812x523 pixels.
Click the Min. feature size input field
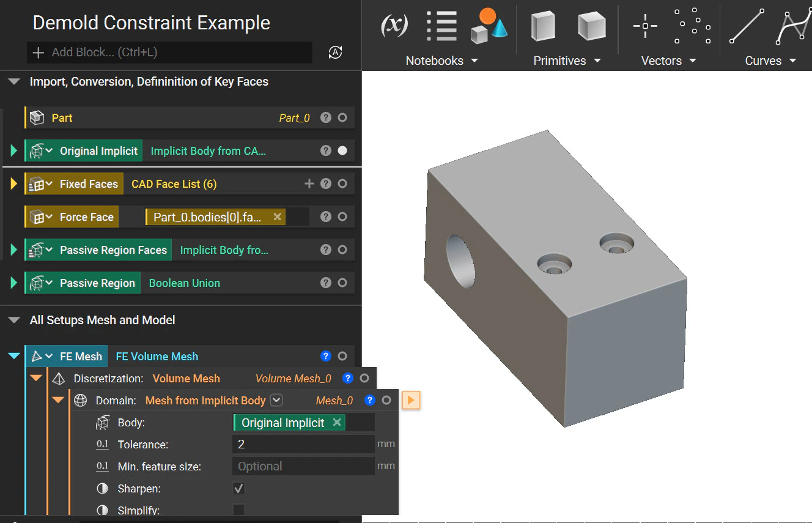[303, 466]
